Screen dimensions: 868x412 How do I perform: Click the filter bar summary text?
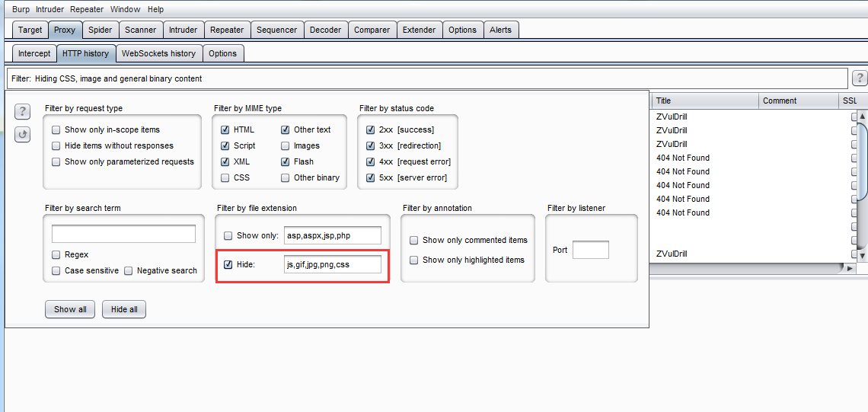[x=107, y=78]
